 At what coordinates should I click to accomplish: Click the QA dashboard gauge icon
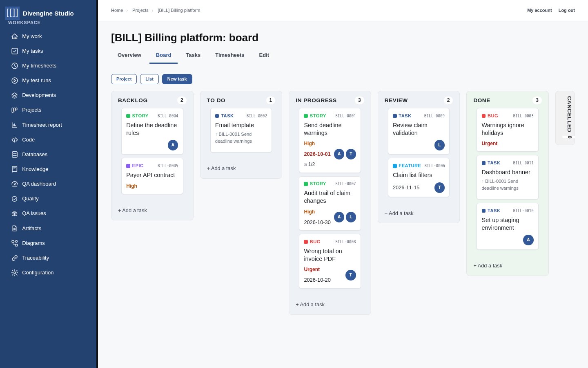(15, 184)
